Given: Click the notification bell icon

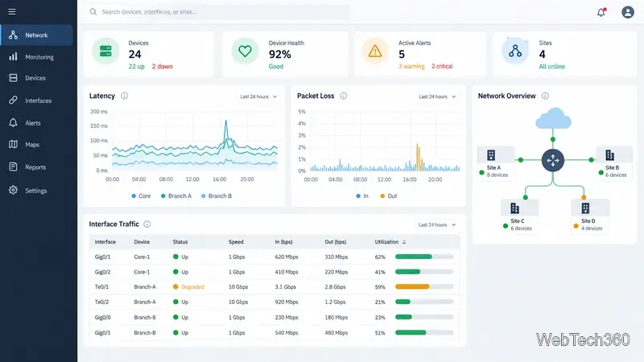Looking at the screenshot, I should coord(601,12).
